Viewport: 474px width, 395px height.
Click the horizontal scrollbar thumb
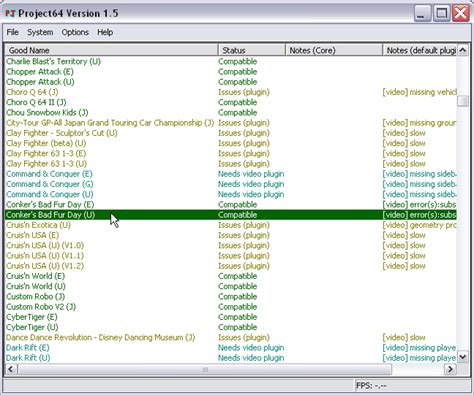coord(205,369)
